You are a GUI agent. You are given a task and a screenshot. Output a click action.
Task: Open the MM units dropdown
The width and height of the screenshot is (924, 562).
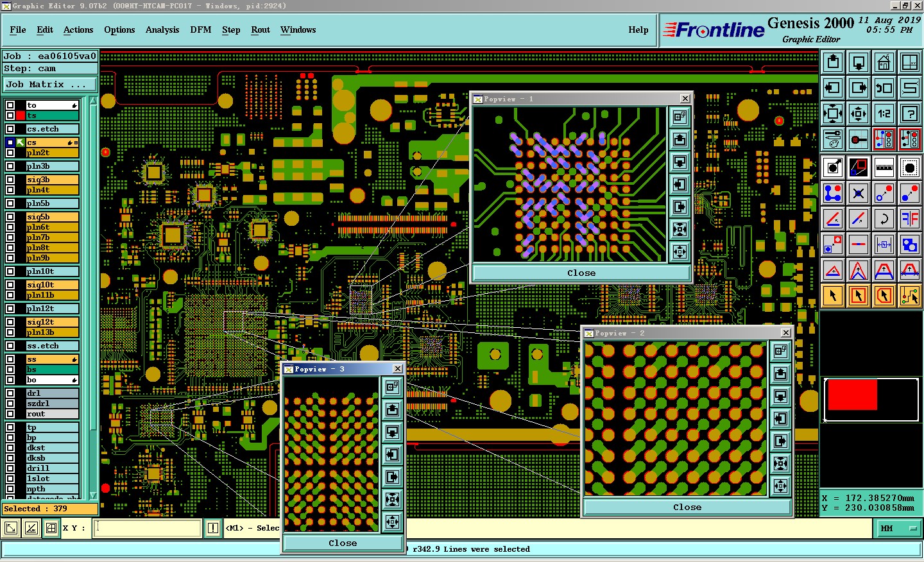(898, 529)
